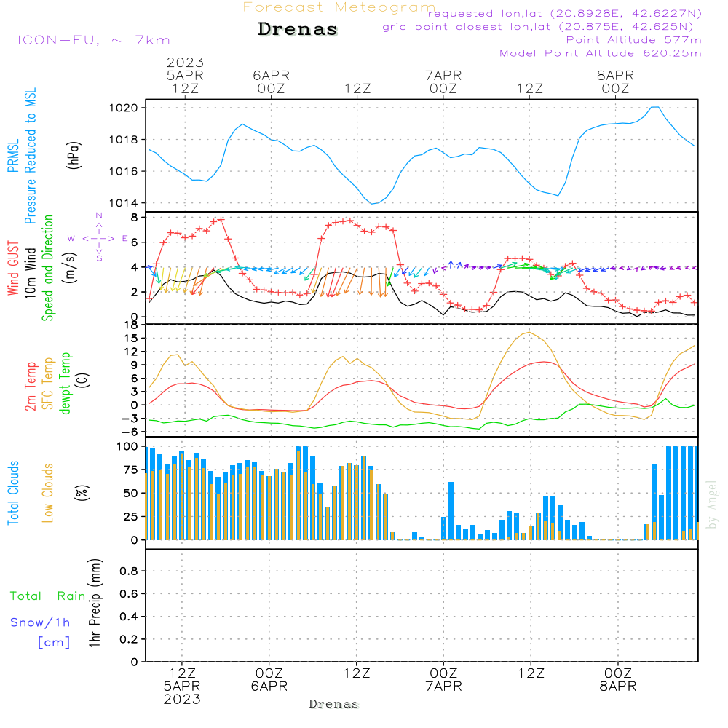Click the Point Altitude 577m text
Viewport: 728px width, 728px height.
(x=633, y=40)
